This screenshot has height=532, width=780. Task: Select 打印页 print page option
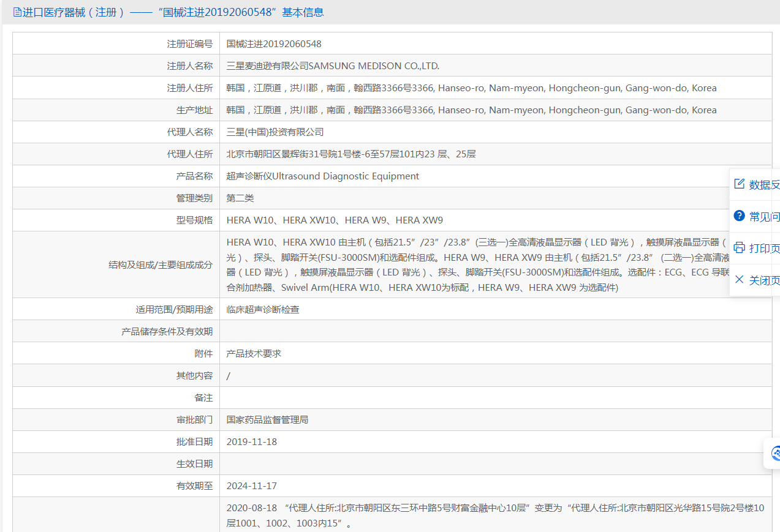coord(765,248)
